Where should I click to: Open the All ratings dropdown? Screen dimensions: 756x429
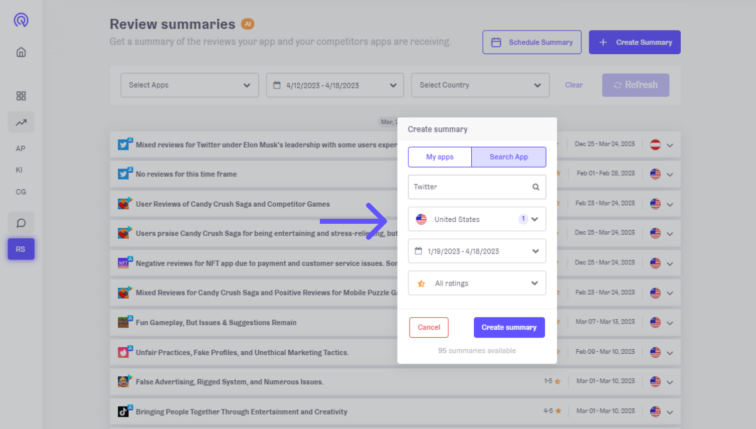(x=477, y=283)
